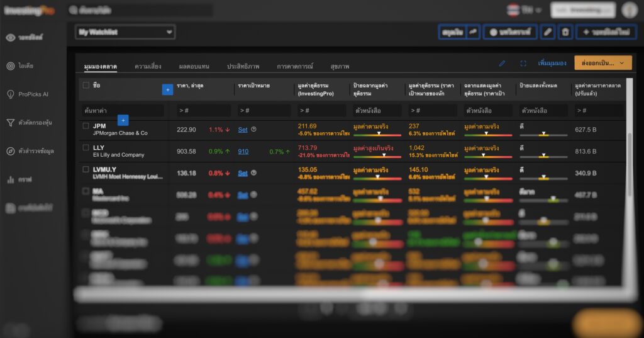Tick the LLY row checkbox
The image size is (644, 338).
(86, 148)
